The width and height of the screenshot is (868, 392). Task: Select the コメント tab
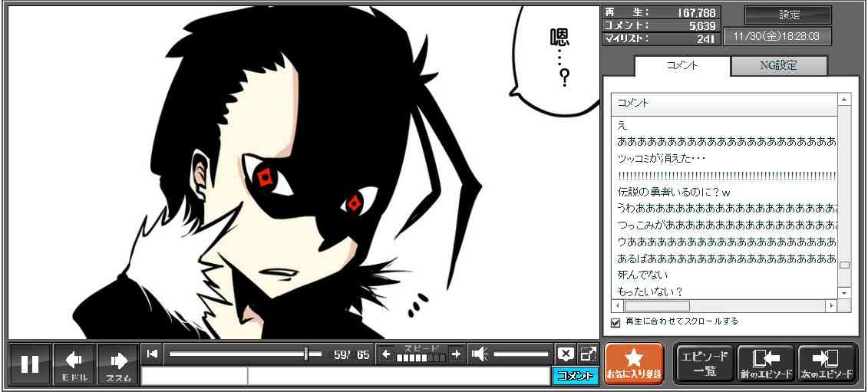coord(682,66)
